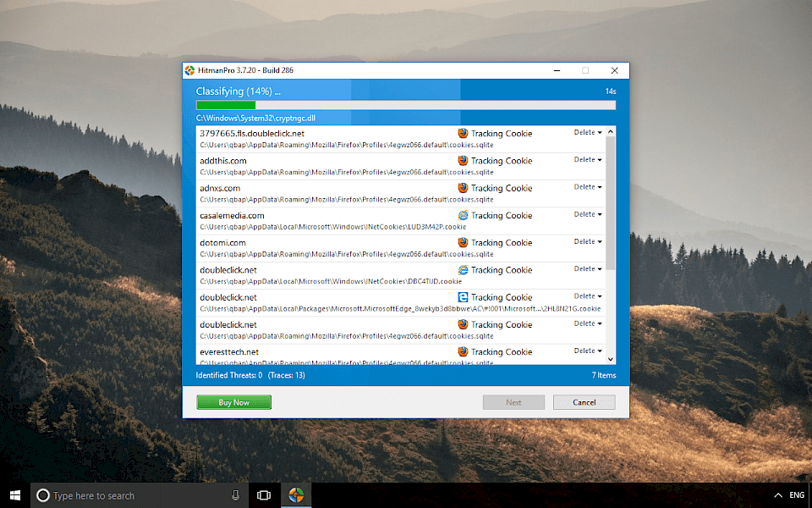Open Delete dropdown for everesttech.net
The image size is (812, 508).
coord(588,351)
